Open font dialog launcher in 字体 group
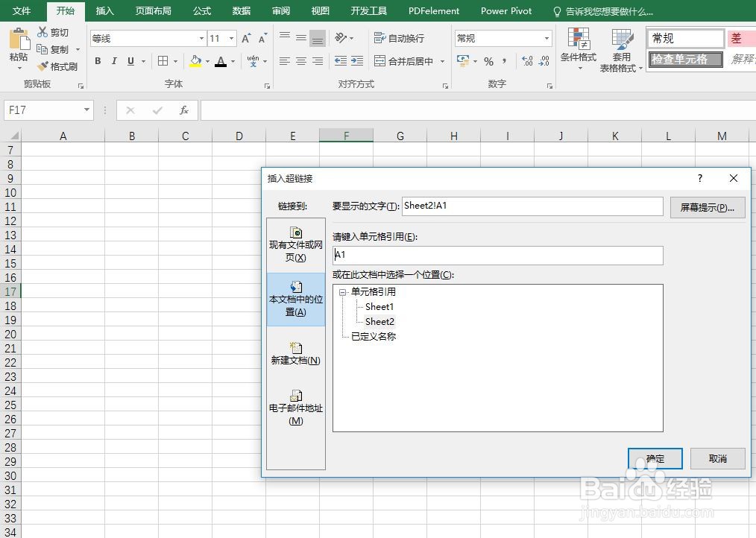This screenshot has height=538, width=756. [x=267, y=86]
